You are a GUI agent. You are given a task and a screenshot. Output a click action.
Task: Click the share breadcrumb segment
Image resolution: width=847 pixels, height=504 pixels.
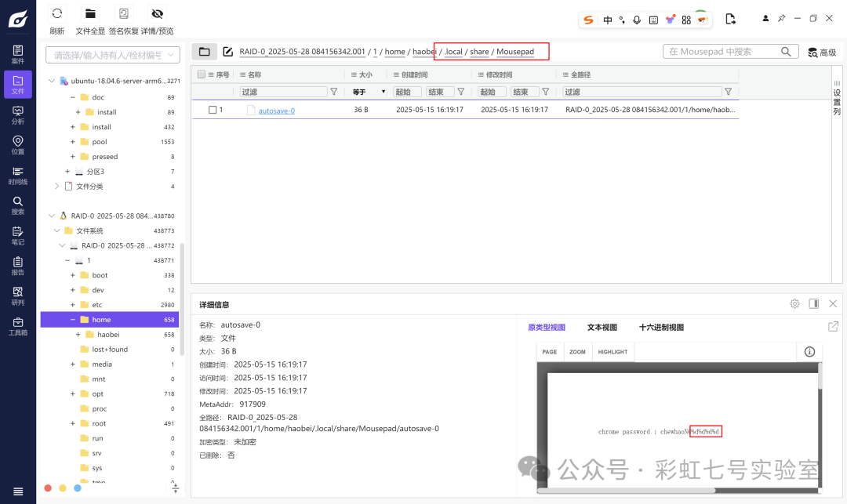[x=479, y=52]
